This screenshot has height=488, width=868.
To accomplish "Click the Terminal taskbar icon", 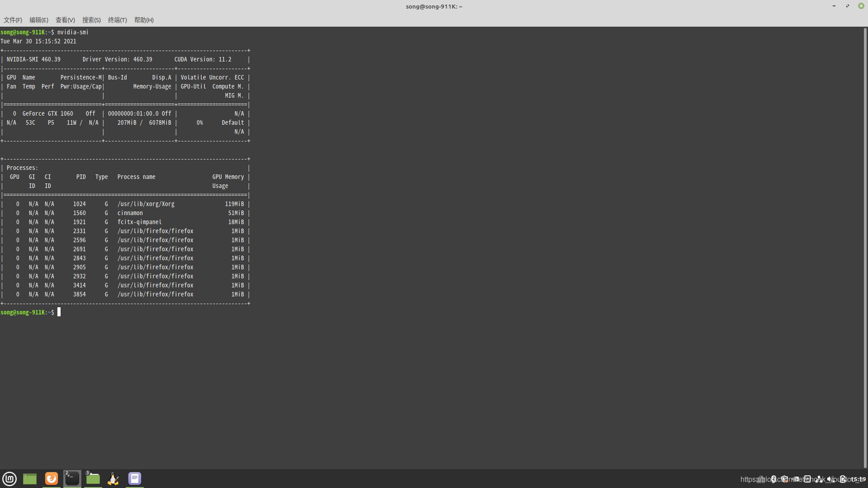I will 72,479.
